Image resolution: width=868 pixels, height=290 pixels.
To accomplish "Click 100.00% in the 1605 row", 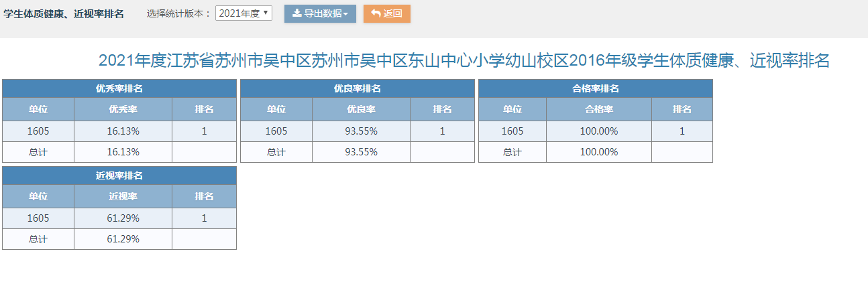I will coord(599,131).
